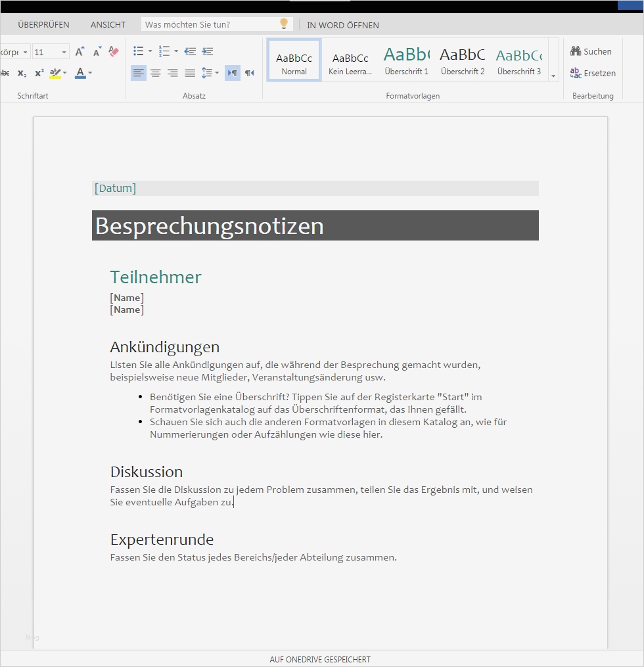Toggle strikethrough formatting
Screen dimensions: 644x667
coord(5,72)
